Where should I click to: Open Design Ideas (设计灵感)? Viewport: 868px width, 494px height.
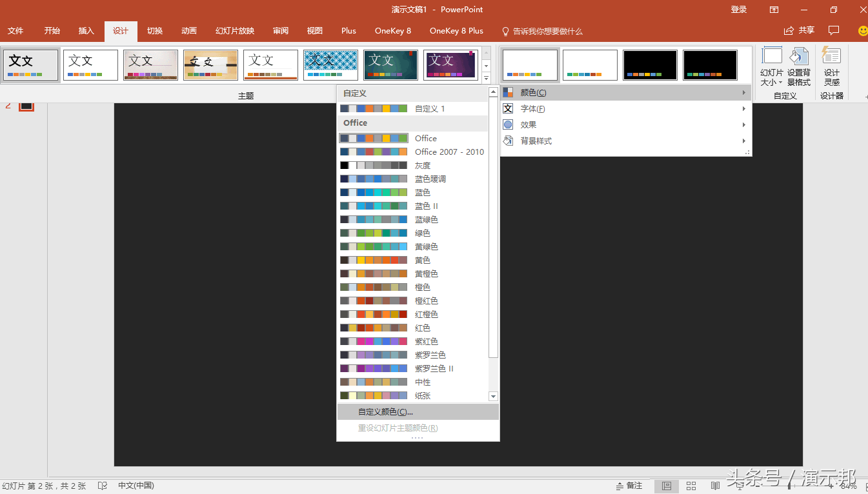click(x=832, y=67)
